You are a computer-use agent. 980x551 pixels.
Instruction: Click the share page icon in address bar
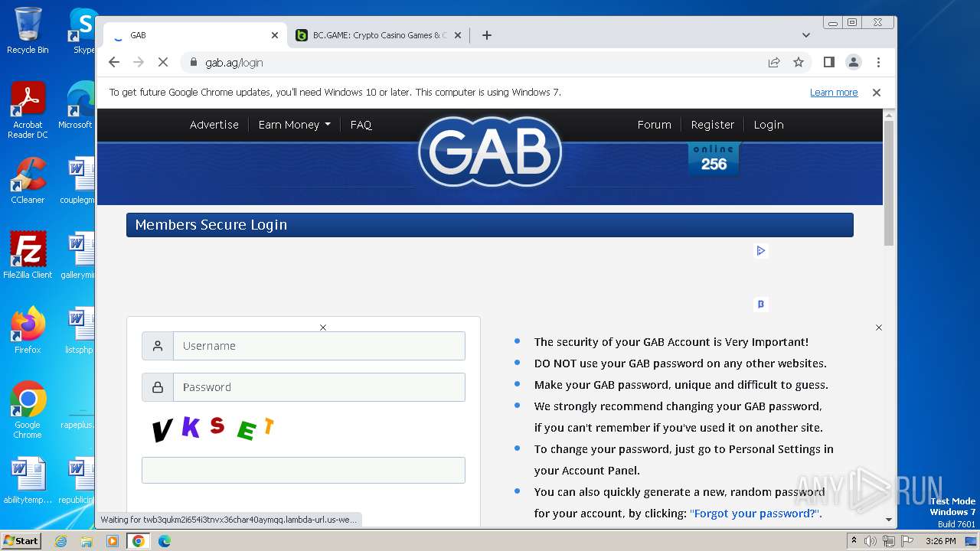pyautogui.click(x=774, y=62)
